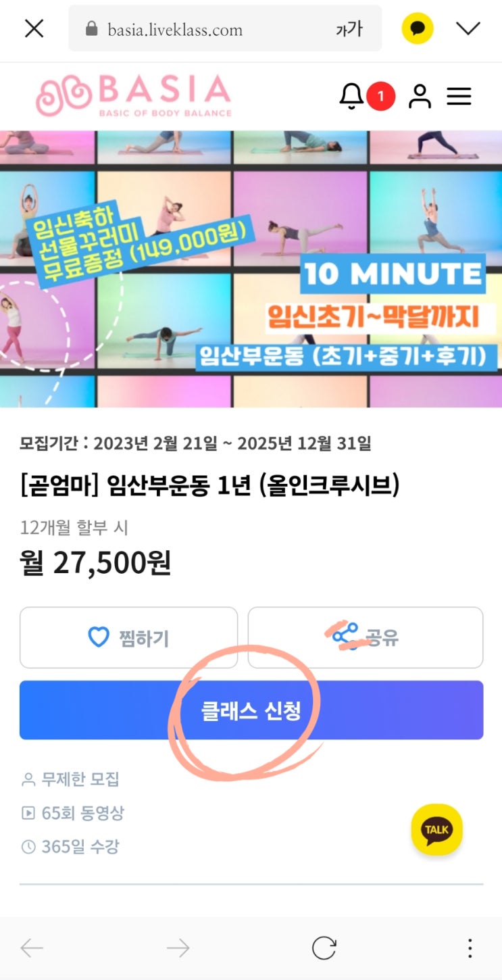The width and height of the screenshot is (502, 980).
Task: Open the 가가 text size control
Action: click(x=349, y=29)
